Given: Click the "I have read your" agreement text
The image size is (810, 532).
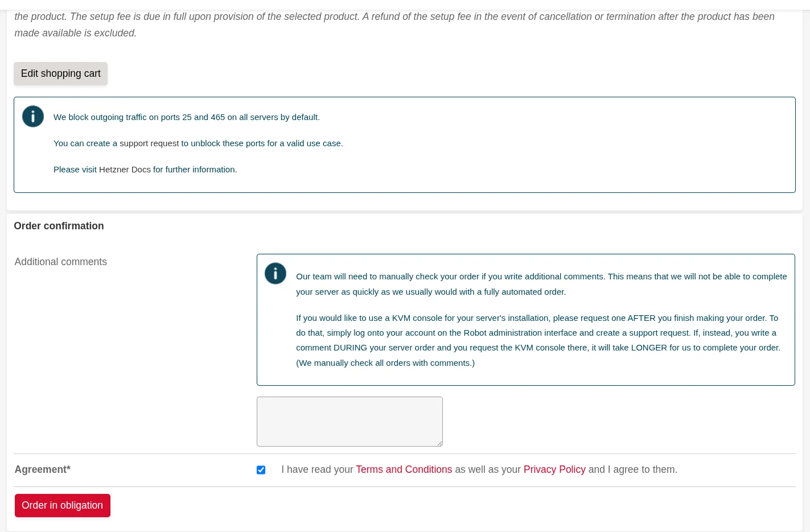Looking at the screenshot, I should 317,469.
